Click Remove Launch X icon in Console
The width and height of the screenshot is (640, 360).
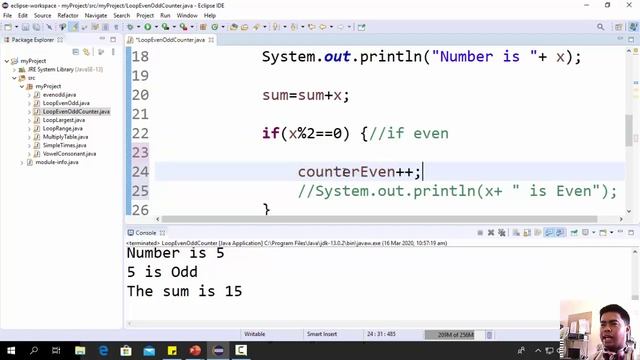click(x=491, y=233)
